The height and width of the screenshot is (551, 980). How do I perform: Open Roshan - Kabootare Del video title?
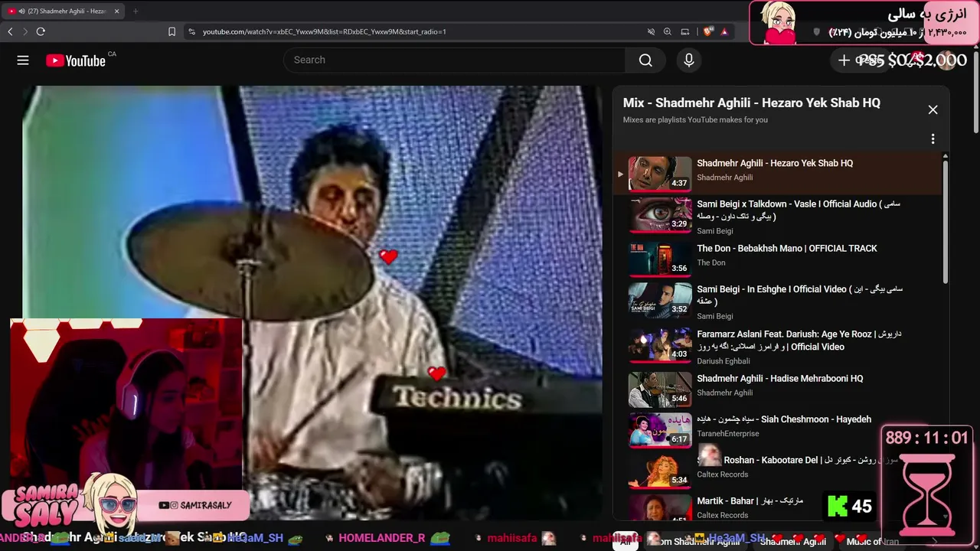798,460
